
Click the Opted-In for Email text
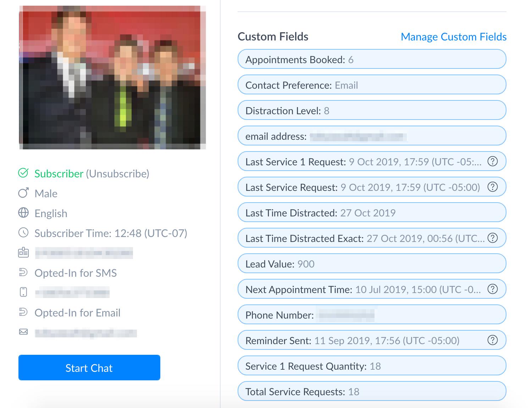point(77,313)
